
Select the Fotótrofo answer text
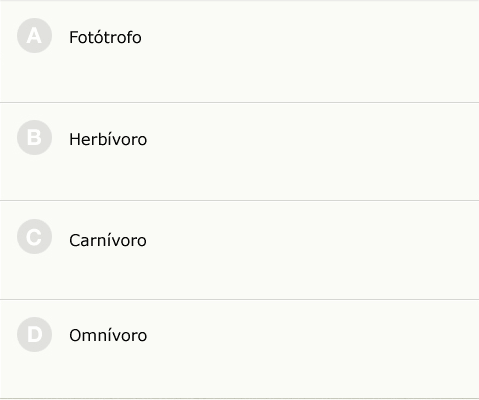[105, 37]
